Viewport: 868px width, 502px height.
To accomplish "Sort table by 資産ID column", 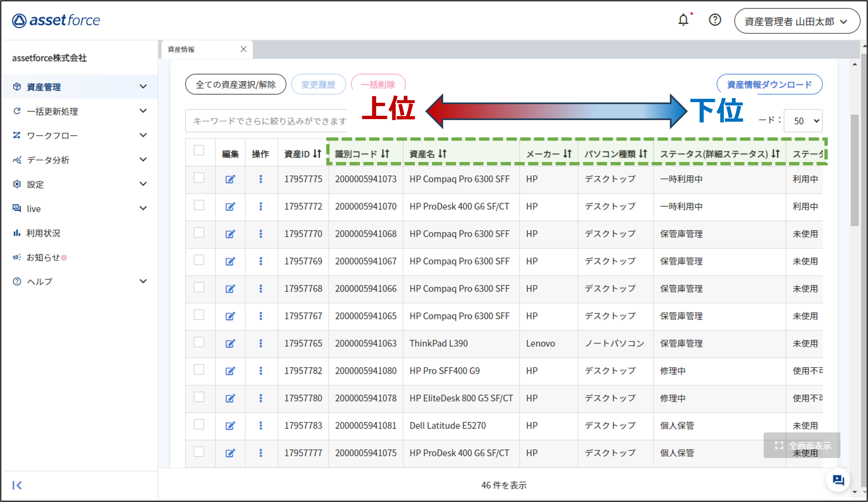I will pos(317,154).
